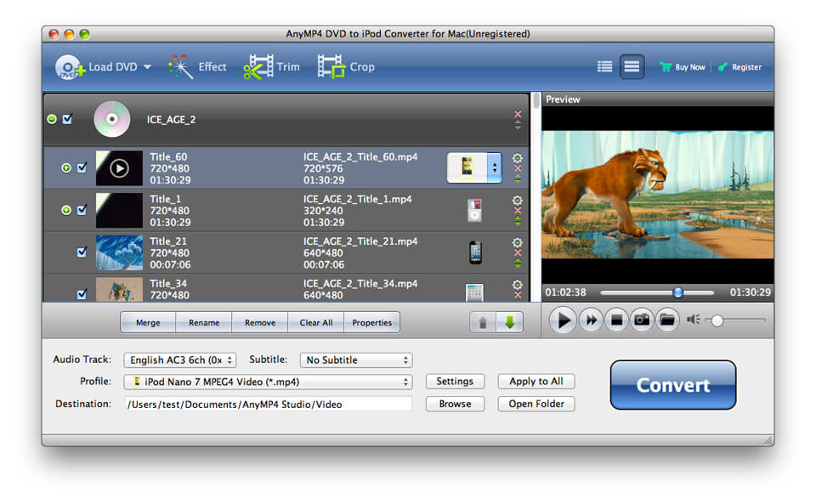
Task: Play the preview video
Action: point(563,320)
